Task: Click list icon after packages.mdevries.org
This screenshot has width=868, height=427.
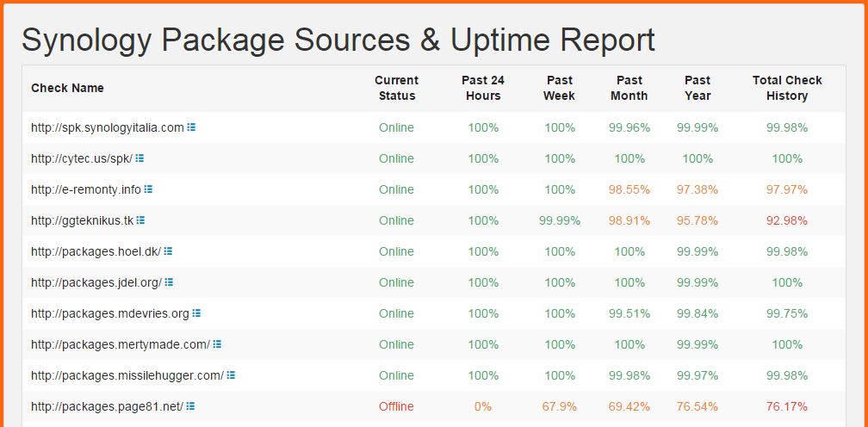Action: (x=196, y=313)
